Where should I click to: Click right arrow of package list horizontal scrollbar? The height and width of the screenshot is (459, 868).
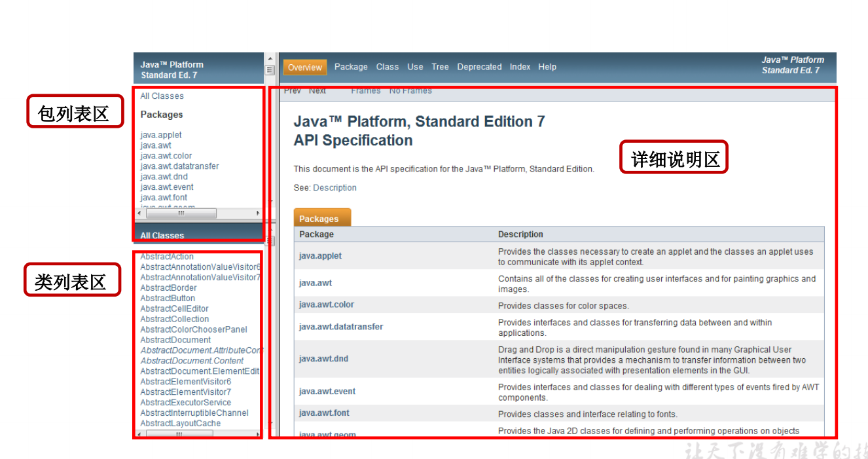(x=258, y=213)
